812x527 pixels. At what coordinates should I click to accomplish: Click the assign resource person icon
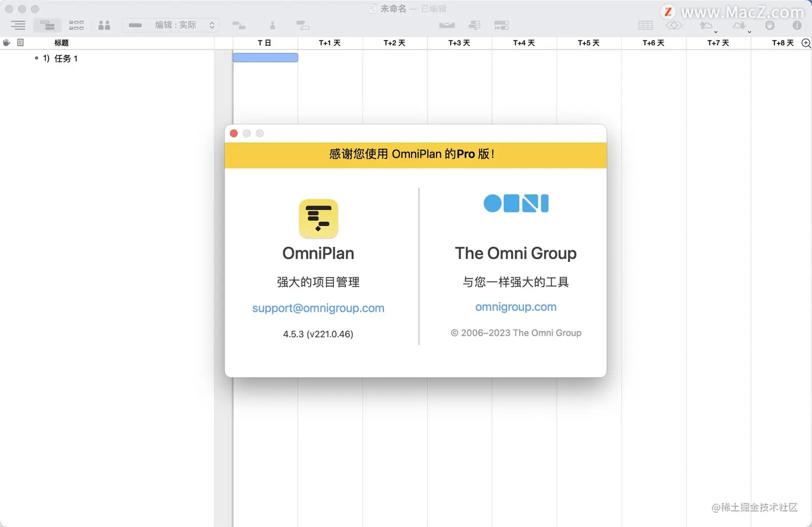click(272, 25)
